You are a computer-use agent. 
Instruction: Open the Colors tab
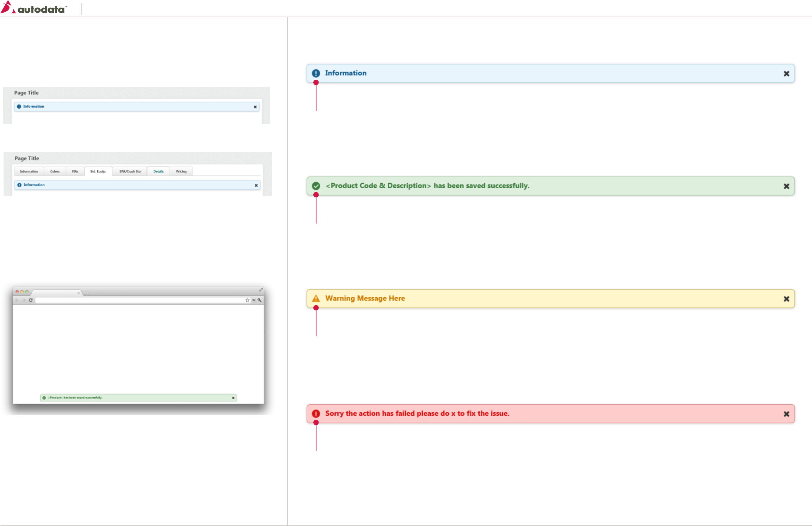(x=55, y=171)
